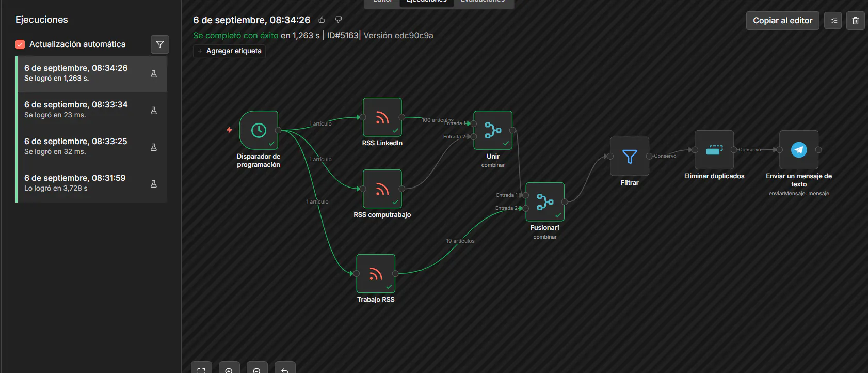Screen dimensions: 868x373
Task: Click the thumbs down rating icon
Action: tap(339, 20)
